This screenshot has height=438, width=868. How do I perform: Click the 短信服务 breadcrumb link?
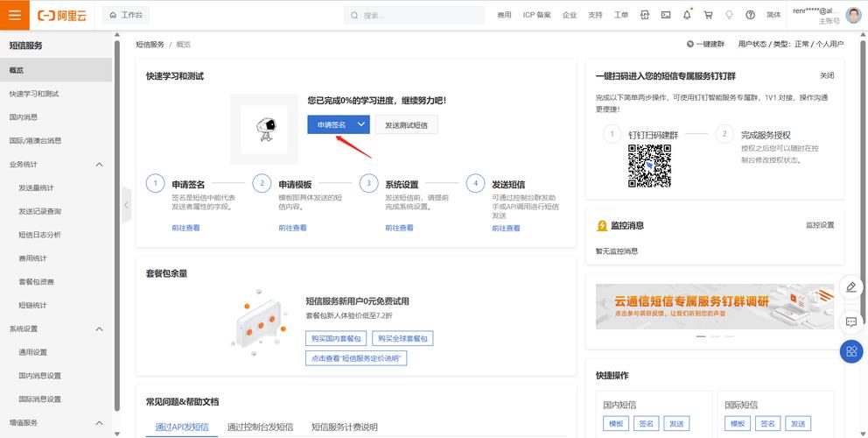click(x=150, y=45)
